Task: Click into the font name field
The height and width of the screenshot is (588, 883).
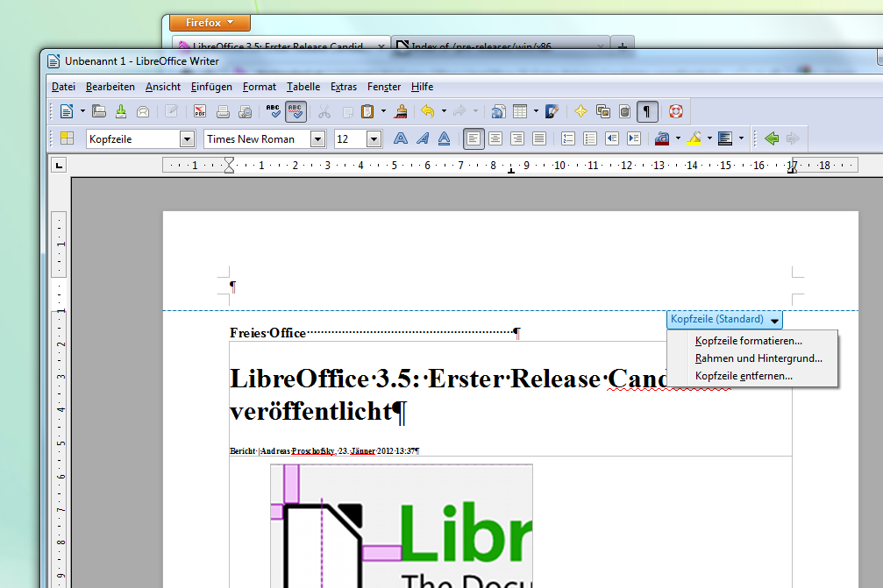Action: tap(257, 139)
